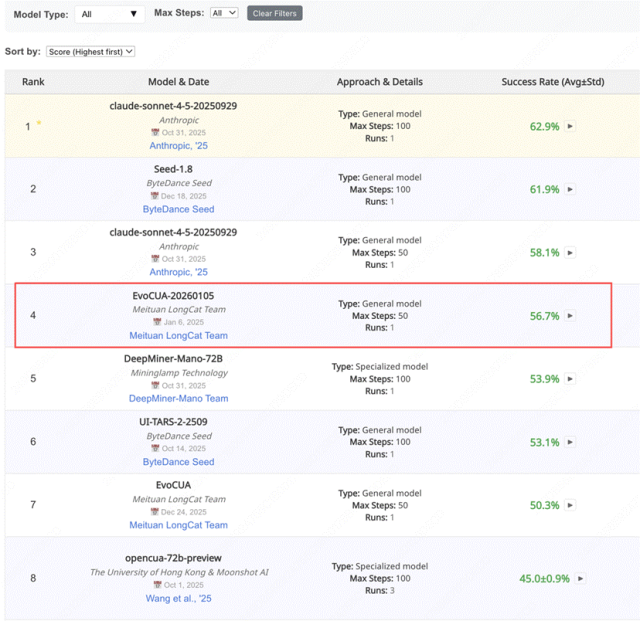Click calendar icon in Seed-1.8 date row
Image resolution: width=640 pixels, height=621 pixels.
(x=156, y=197)
